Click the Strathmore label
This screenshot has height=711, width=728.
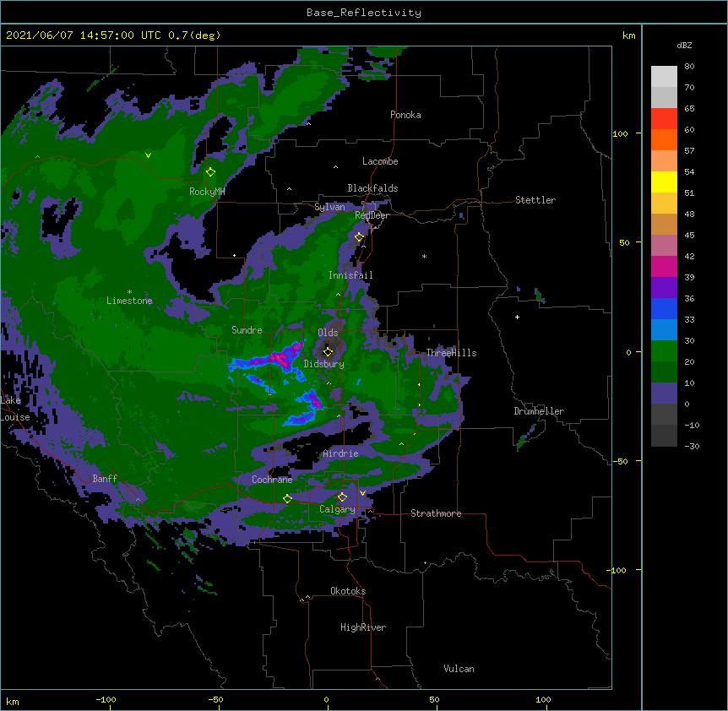pyautogui.click(x=436, y=513)
